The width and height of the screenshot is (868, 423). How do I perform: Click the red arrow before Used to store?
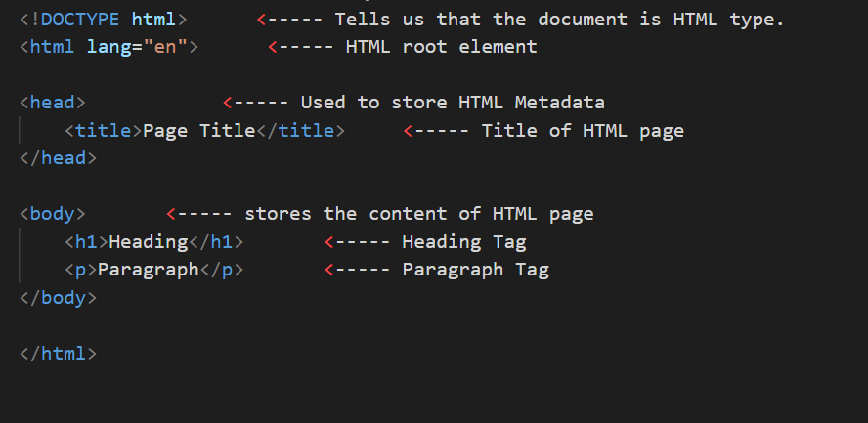click(x=228, y=103)
